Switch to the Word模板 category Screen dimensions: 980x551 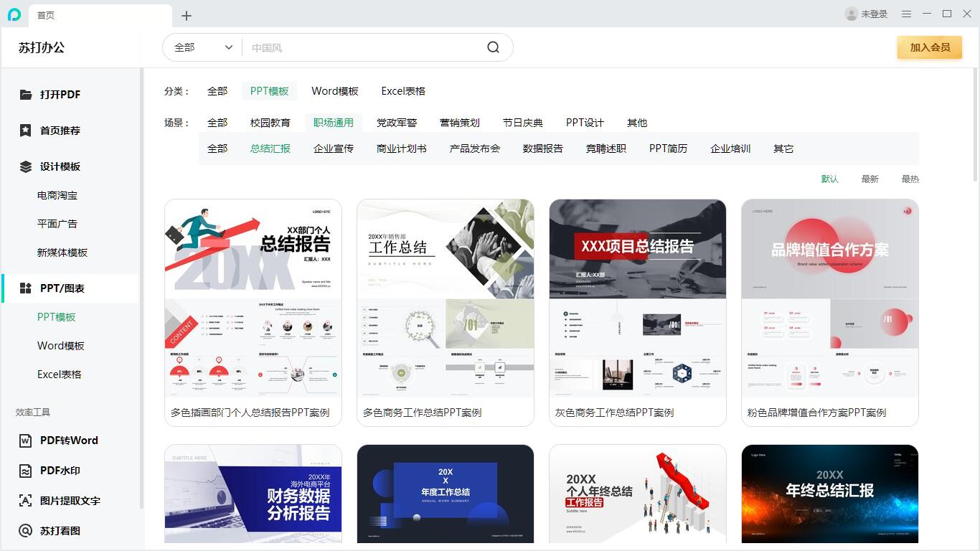[334, 91]
